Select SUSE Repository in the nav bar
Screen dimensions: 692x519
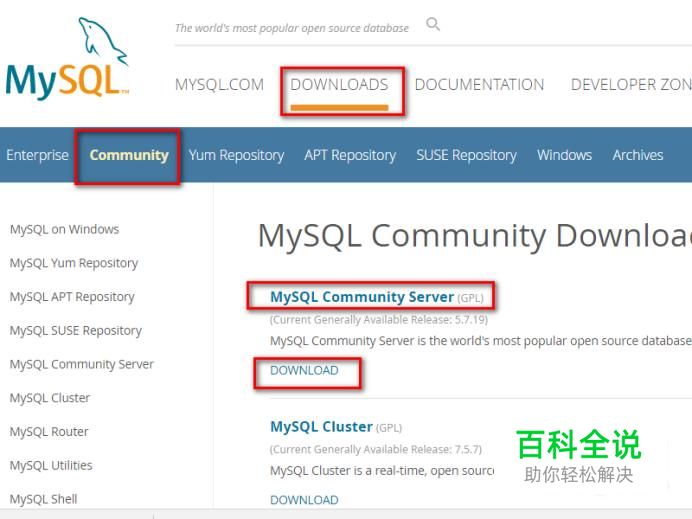tap(466, 155)
